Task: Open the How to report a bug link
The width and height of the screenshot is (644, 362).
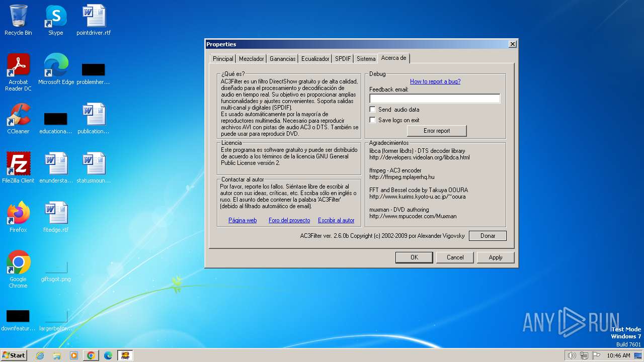Action: point(435,81)
